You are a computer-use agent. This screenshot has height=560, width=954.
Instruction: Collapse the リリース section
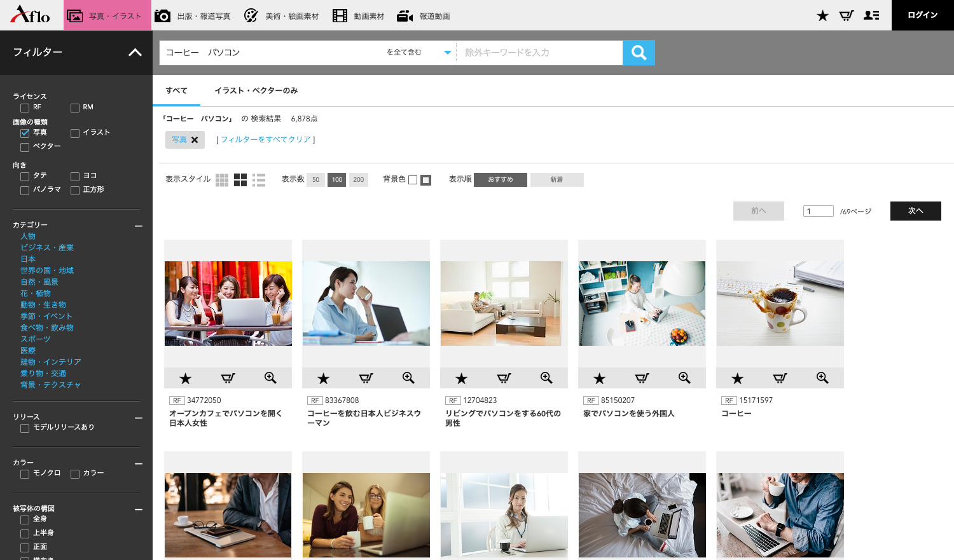(139, 418)
